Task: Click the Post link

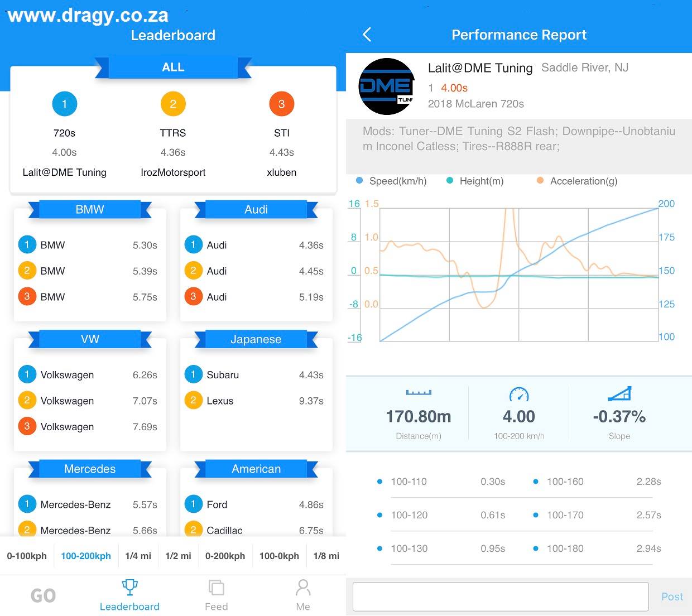Action: [672, 596]
